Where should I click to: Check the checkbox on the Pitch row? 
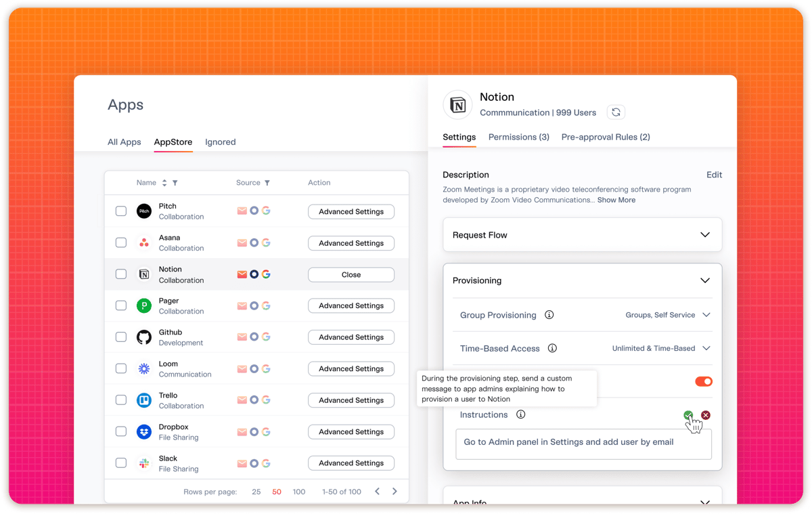[120, 211]
